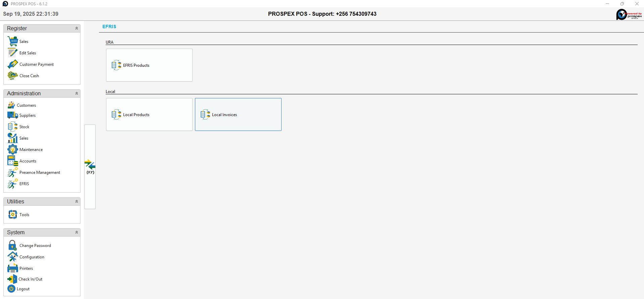Collapse the Utilities panel chevron

click(77, 202)
